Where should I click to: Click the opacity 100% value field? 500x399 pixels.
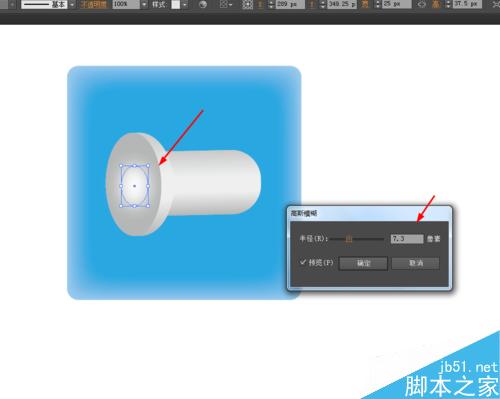point(126,4)
